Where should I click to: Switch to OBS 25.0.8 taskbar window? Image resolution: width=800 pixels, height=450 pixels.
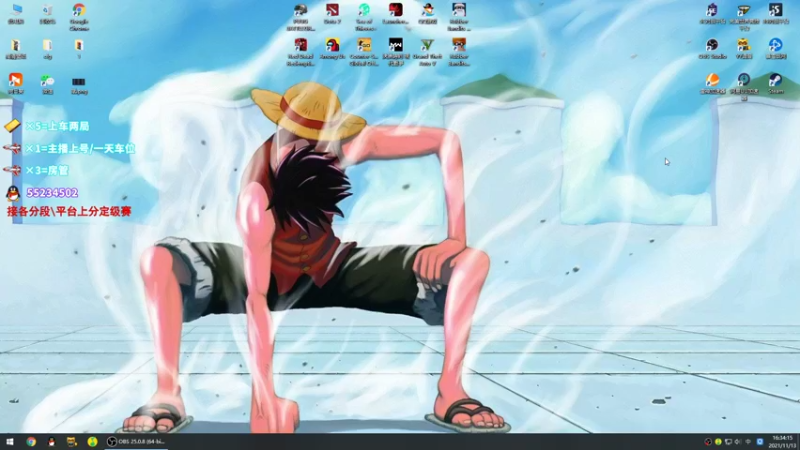[136, 442]
